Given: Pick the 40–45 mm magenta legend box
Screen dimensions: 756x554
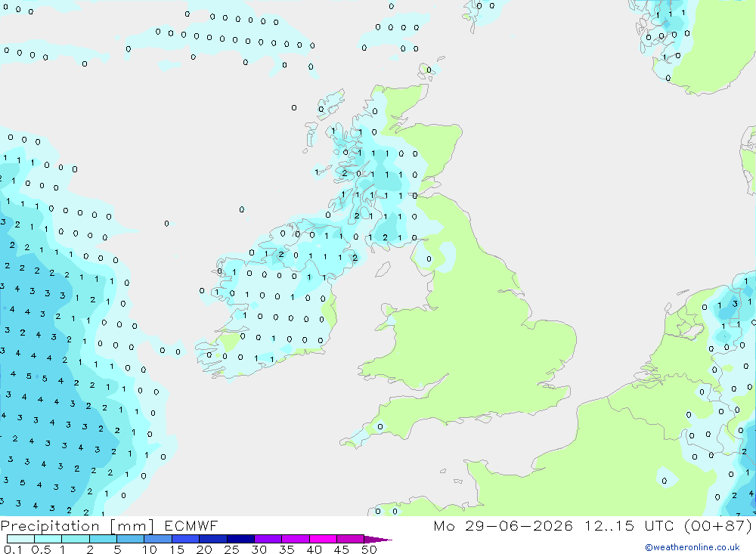Looking at the screenshot, I should coord(323,539).
